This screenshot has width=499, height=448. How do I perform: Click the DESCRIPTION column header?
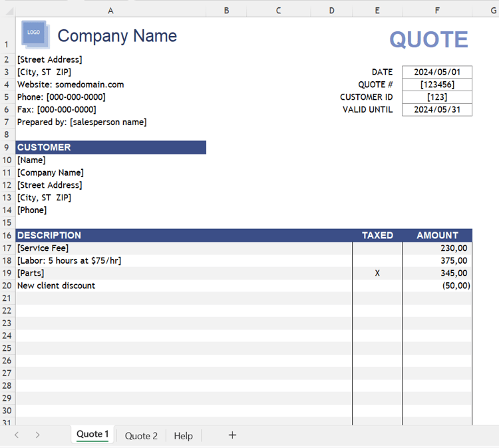click(49, 235)
